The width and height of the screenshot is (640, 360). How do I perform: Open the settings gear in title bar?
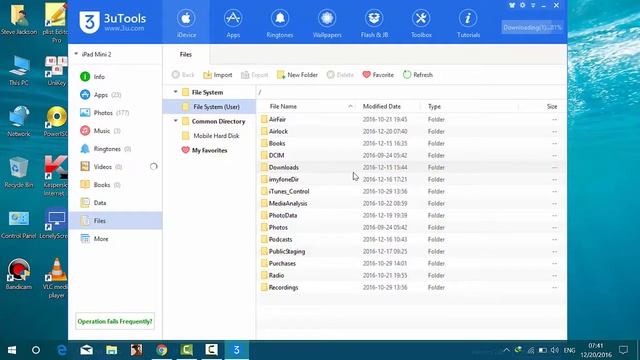coord(522,5)
